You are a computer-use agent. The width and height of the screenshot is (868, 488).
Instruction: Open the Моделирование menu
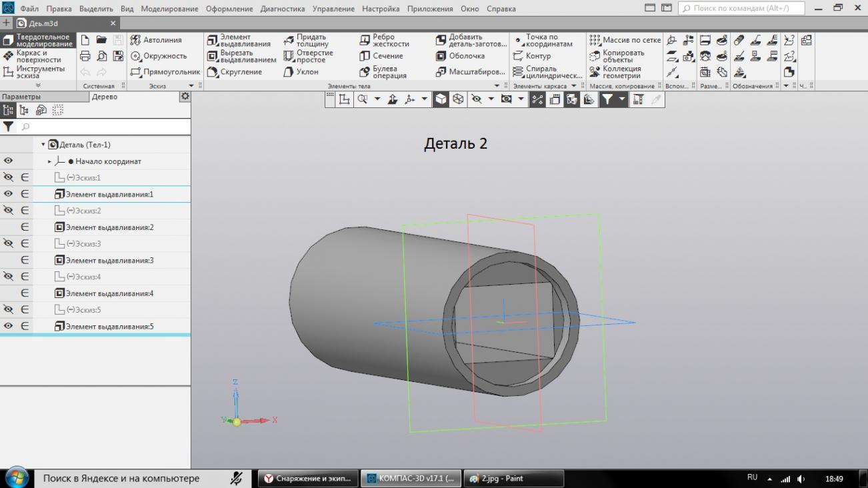click(169, 9)
